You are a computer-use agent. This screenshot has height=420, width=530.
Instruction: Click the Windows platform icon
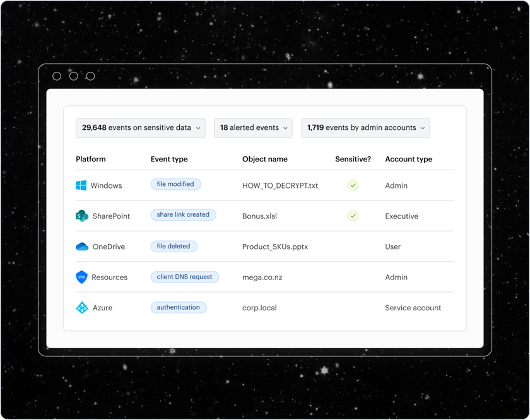click(x=80, y=185)
